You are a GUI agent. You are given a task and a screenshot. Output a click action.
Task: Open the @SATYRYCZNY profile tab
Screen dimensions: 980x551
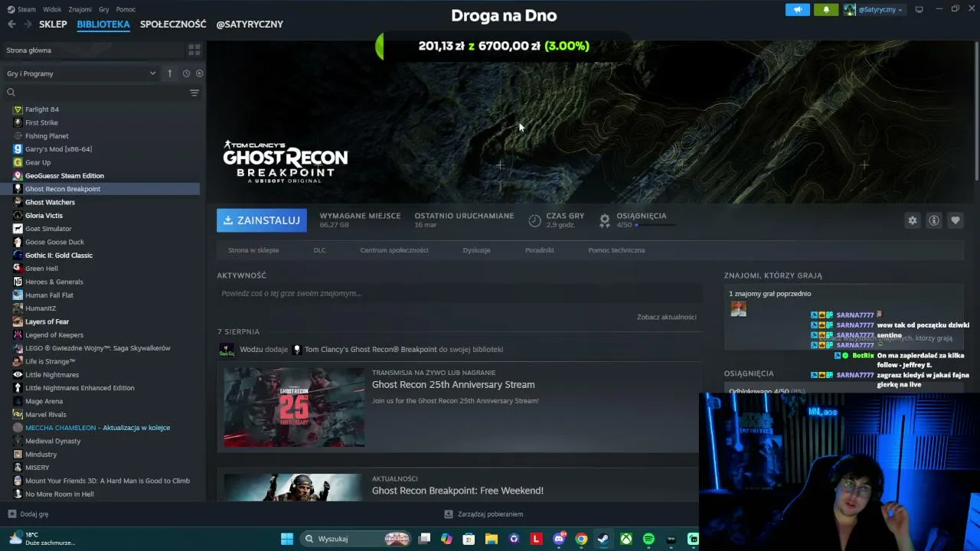pos(250,24)
